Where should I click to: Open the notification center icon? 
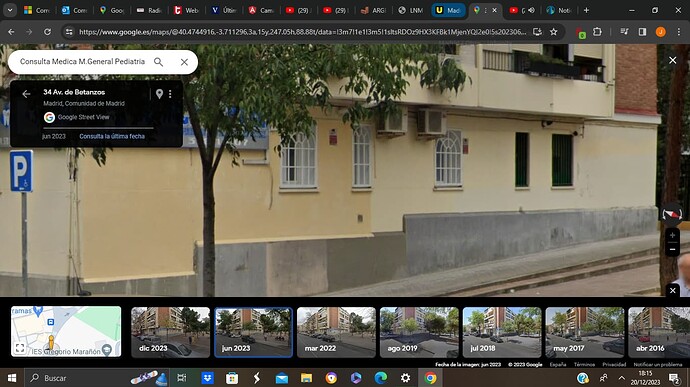(x=674, y=378)
